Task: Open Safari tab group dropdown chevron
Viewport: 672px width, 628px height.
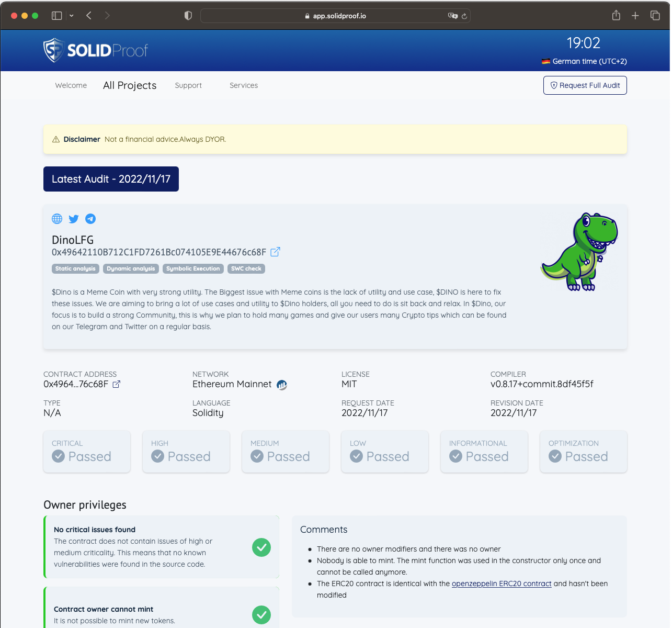Action: click(x=72, y=16)
